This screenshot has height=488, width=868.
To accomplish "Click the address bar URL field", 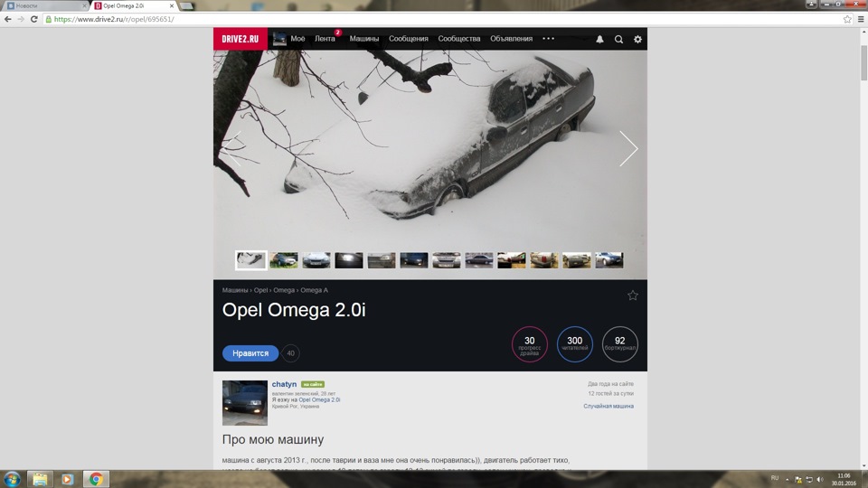I will click(x=443, y=19).
